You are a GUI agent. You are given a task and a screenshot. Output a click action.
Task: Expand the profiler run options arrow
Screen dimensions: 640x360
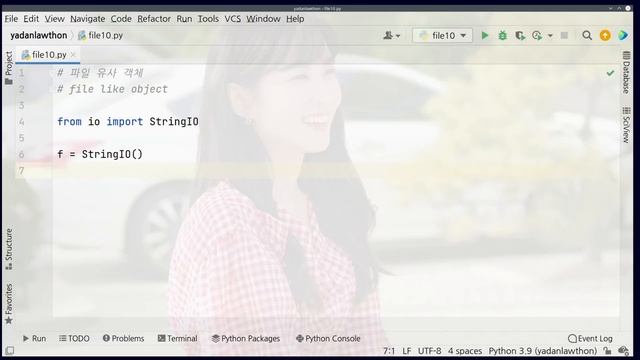550,36
